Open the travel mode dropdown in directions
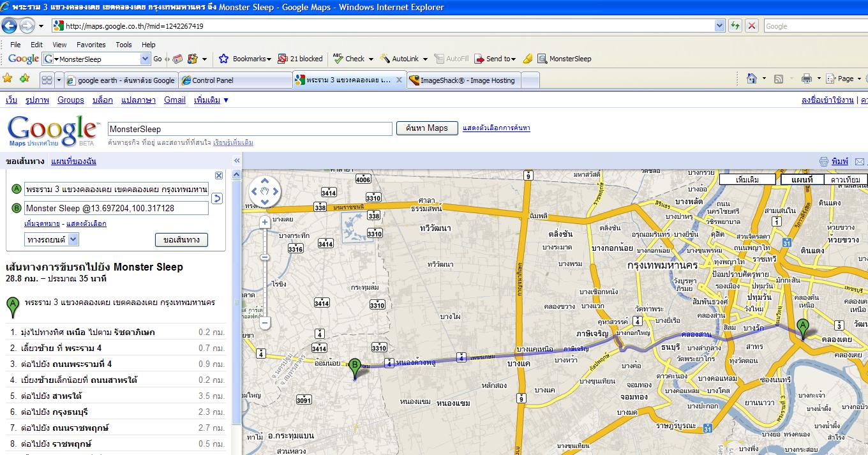This screenshot has height=455, width=868. 73,239
